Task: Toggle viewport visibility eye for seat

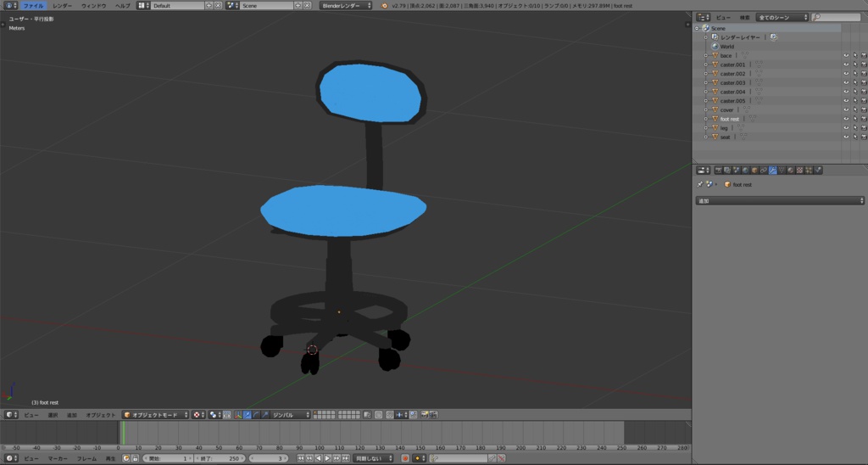Action: coord(846,137)
